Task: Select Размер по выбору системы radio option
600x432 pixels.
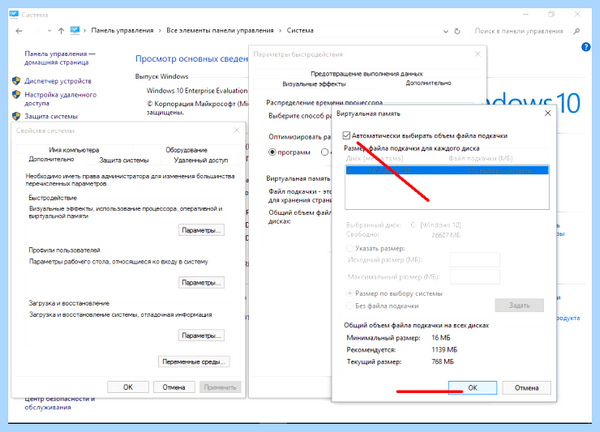Action: [349, 293]
